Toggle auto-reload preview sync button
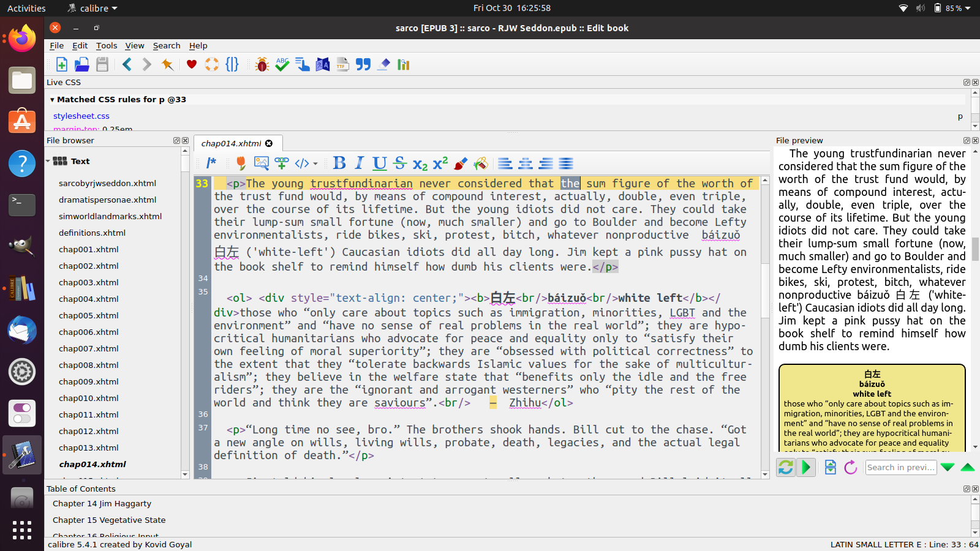This screenshot has height=551, width=980. pyautogui.click(x=786, y=467)
